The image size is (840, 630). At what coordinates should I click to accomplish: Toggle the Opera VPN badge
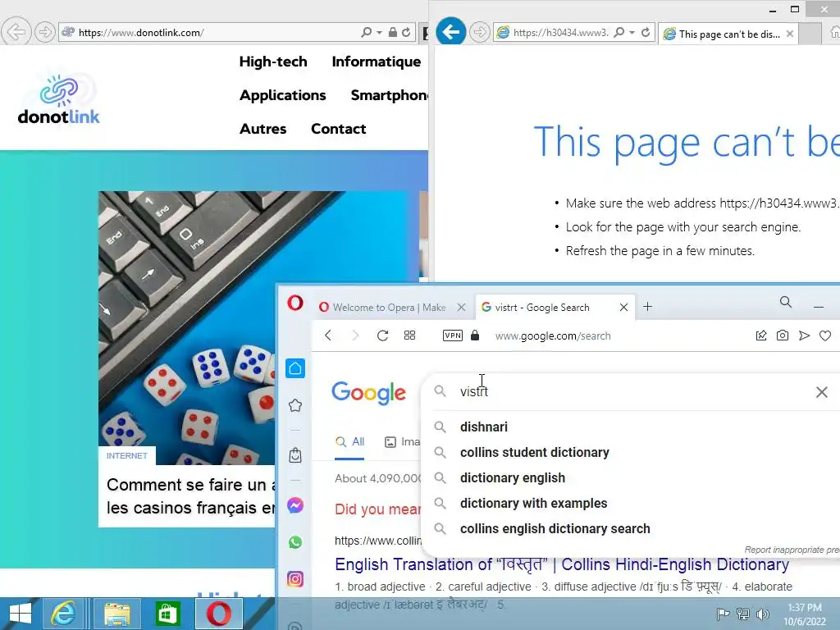coord(453,336)
